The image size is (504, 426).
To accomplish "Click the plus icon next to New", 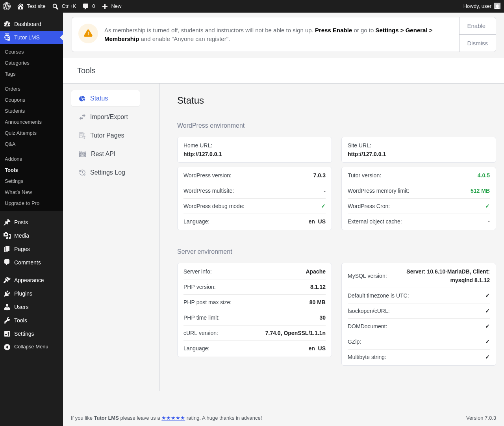I will (105, 6).
